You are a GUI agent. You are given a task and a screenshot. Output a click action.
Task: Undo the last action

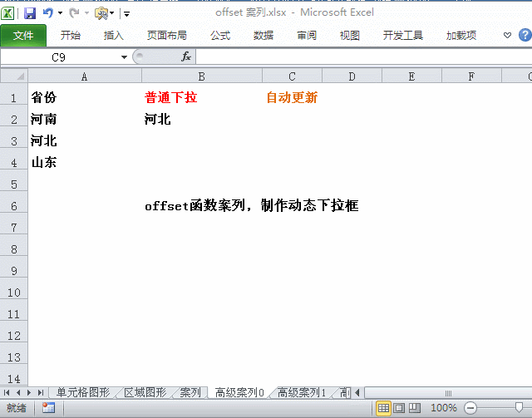pyautogui.click(x=48, y=13)
